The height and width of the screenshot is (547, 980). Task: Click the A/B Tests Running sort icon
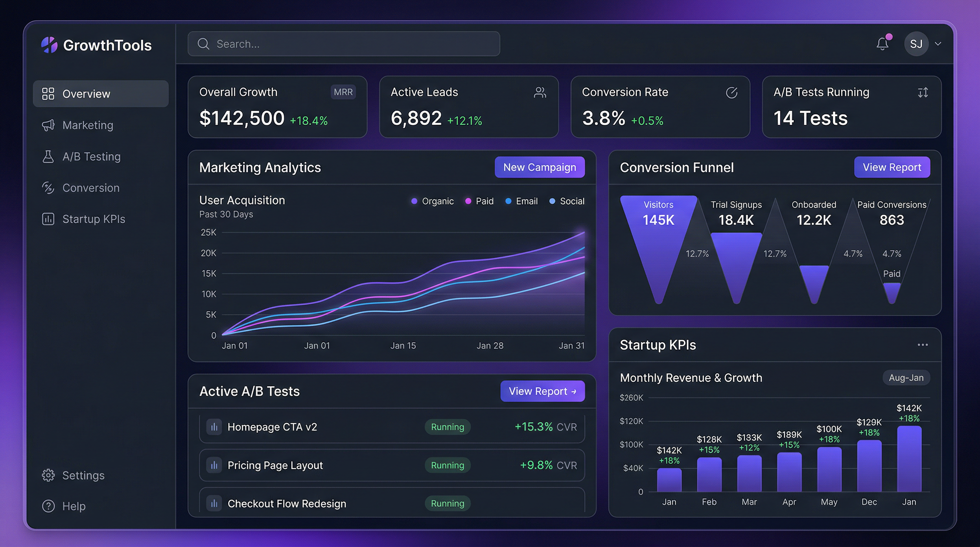coord(923,92)
